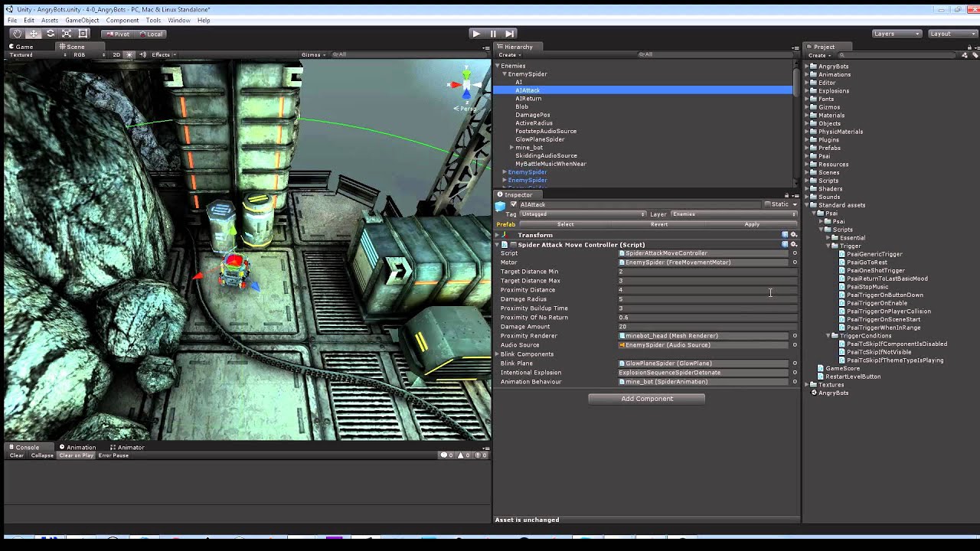This screenshot has height=551, width=980.
Task: Switch to the Game tab
Action: pos(21,47)
